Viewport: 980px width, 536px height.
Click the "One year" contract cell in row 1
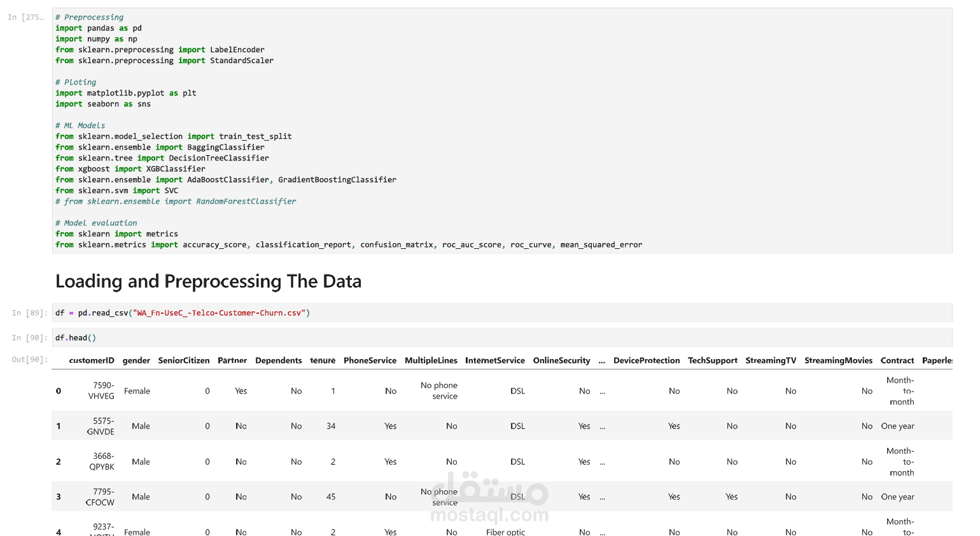tap(897, 426)
